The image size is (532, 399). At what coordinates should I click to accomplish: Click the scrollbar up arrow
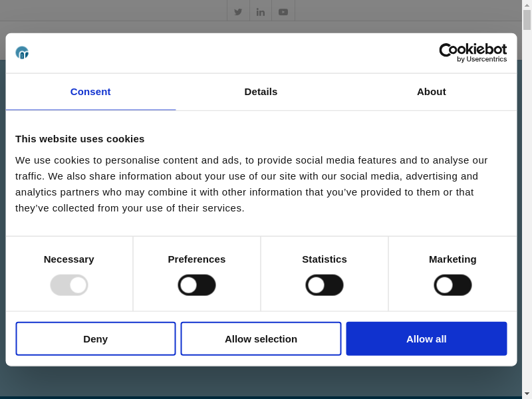coord(527,5)
